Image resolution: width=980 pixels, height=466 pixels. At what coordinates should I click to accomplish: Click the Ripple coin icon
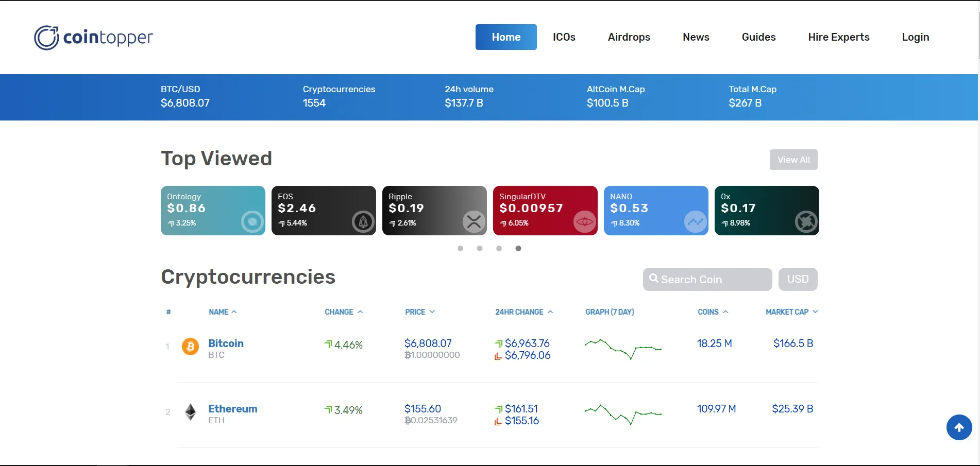click(474, 222)
